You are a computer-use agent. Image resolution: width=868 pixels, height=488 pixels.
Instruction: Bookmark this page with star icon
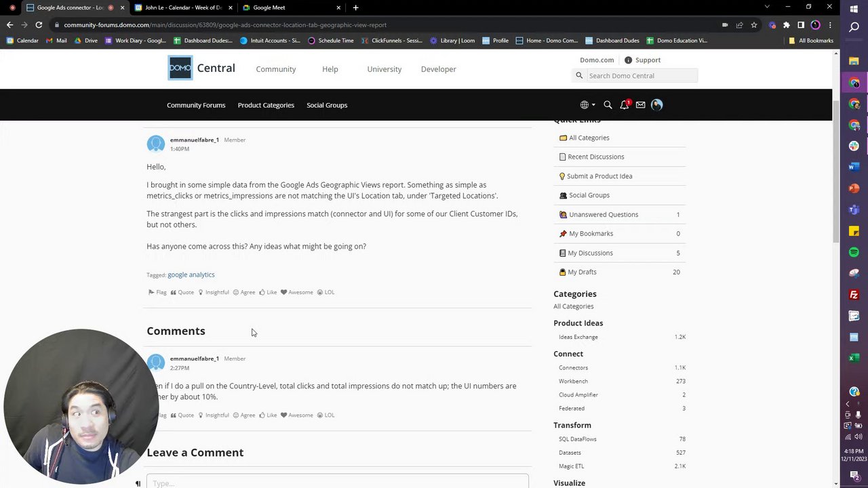tap(753, 25)
